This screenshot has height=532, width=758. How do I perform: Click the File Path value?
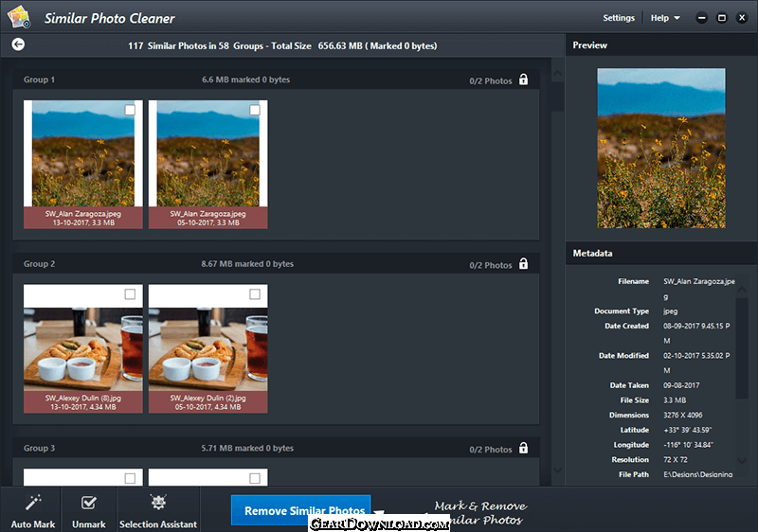697,474
